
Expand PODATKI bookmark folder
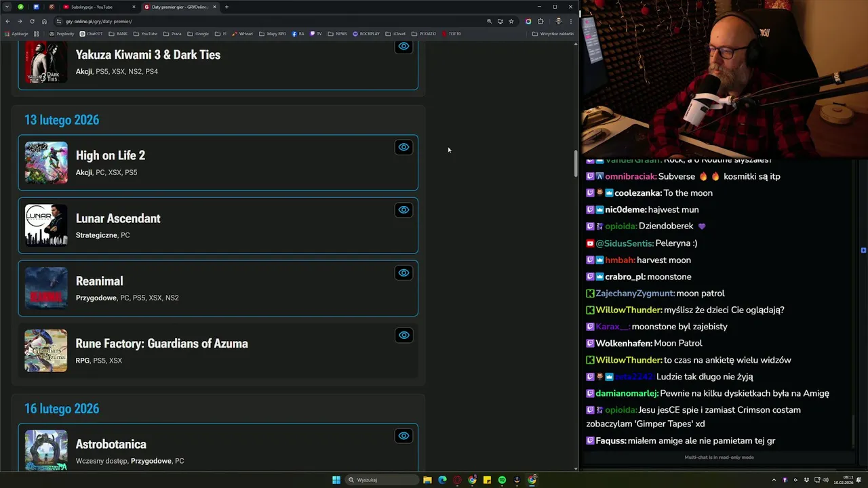424,34
